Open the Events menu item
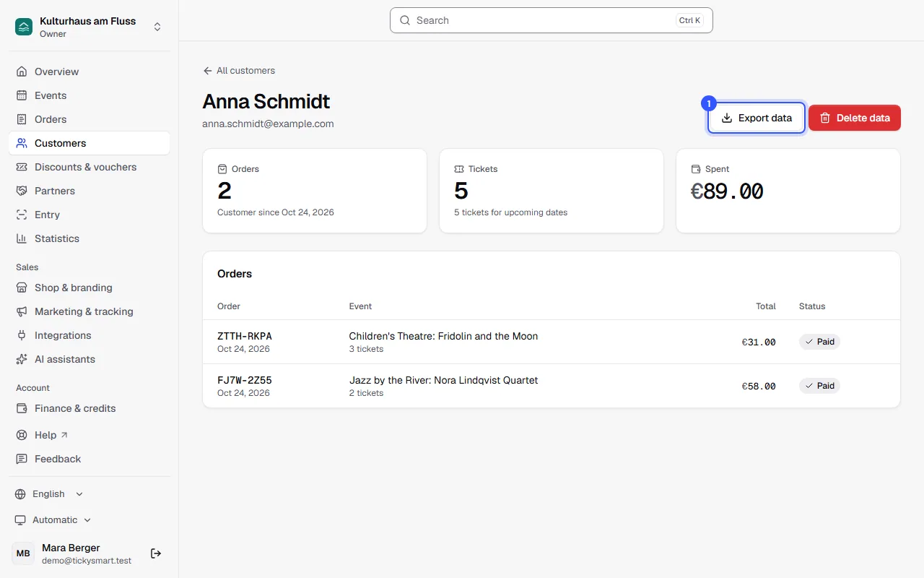This screenshot has height=578, width=924. click(x=90, y=95)
